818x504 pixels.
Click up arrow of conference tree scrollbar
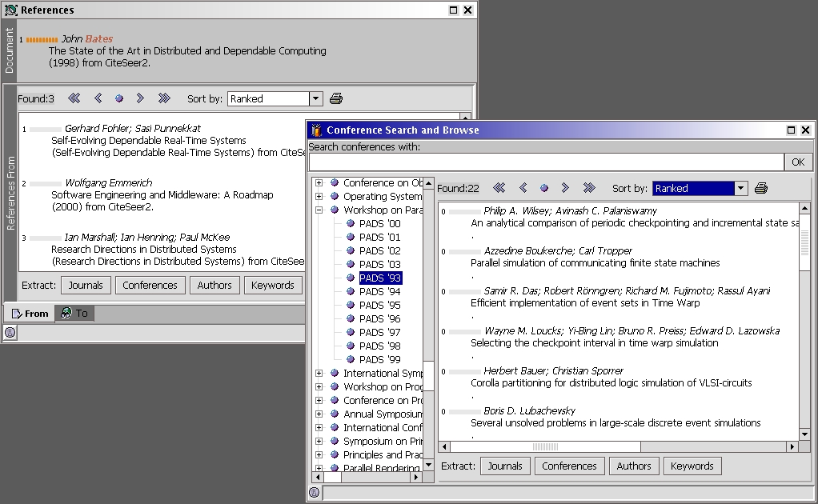428,183
